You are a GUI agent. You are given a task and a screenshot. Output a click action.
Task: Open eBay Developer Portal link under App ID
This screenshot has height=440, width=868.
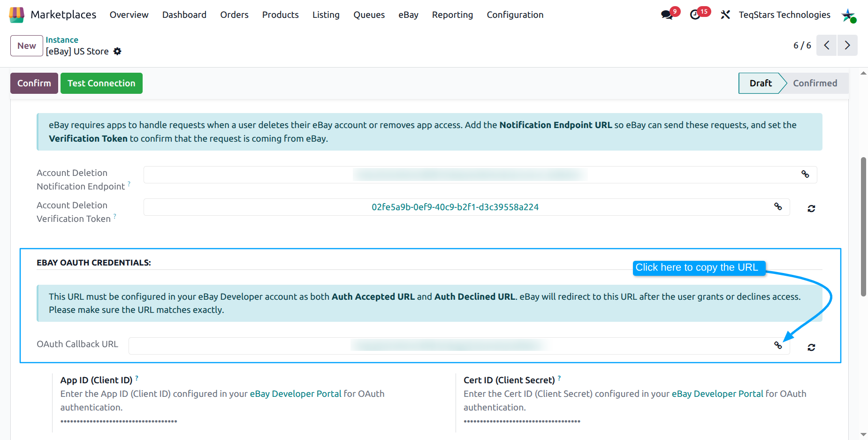point(296,394)
